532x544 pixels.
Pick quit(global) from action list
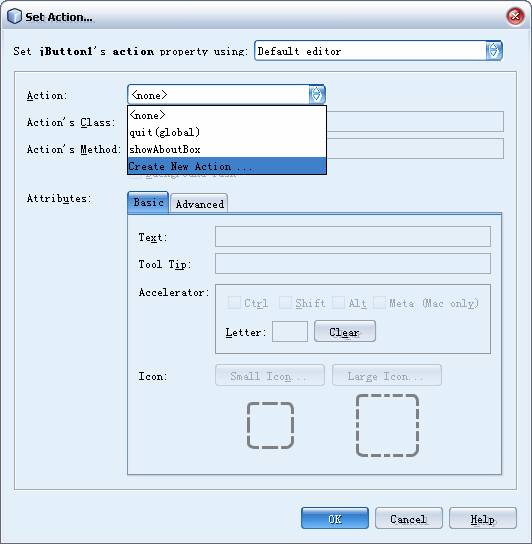pos(227,132)
